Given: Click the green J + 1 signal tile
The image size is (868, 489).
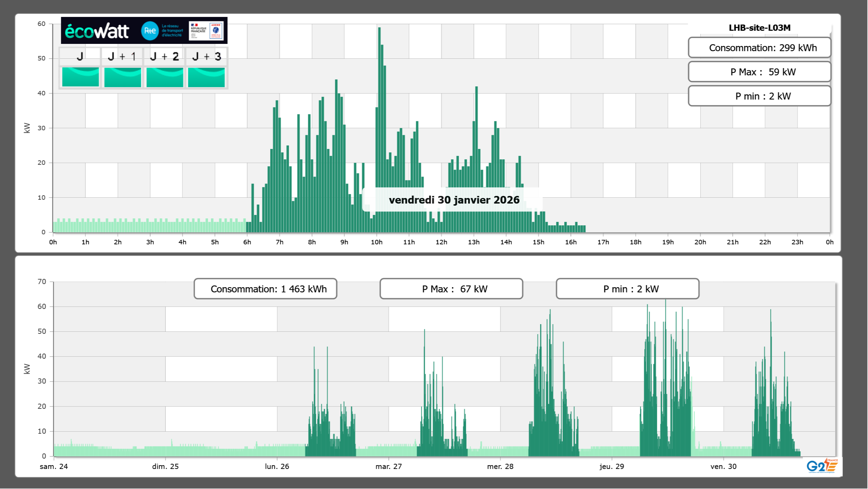Looking at the screenshot, I should click(123, 77).
